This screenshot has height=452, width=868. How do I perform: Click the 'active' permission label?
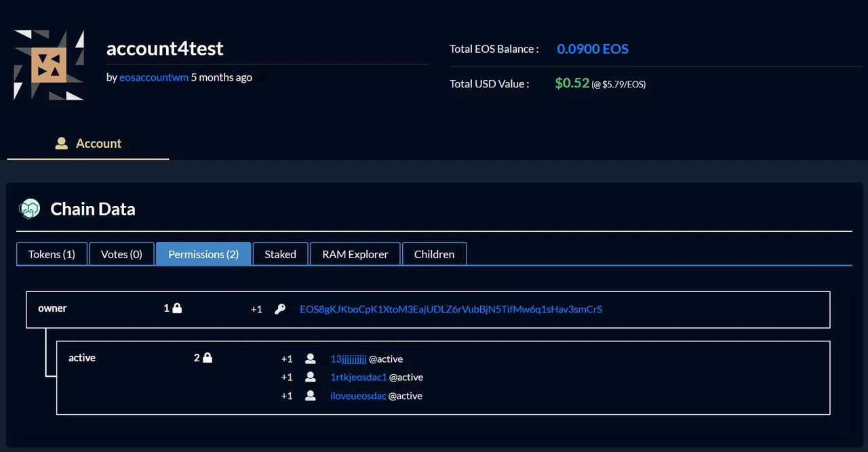click(x=82, y=358)
